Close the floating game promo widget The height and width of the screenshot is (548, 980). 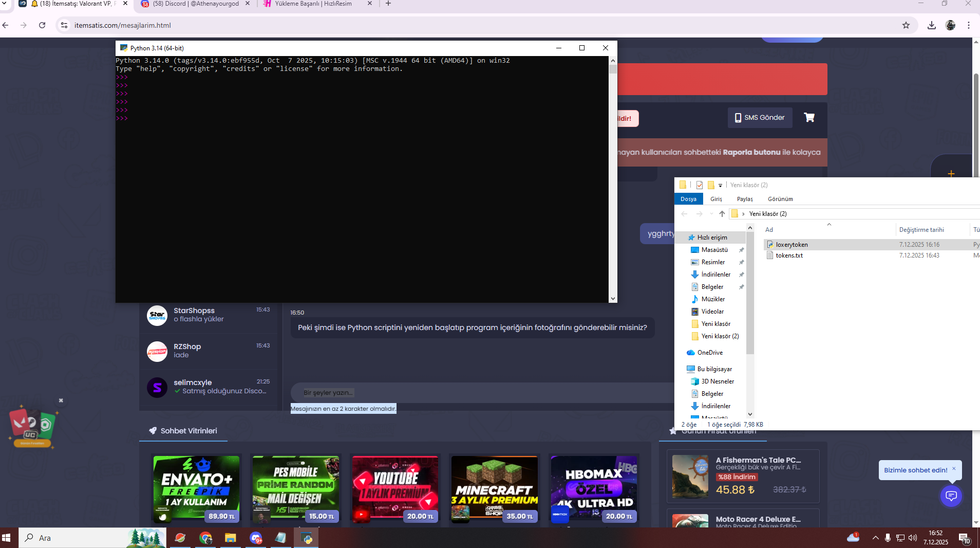(61, 400)
